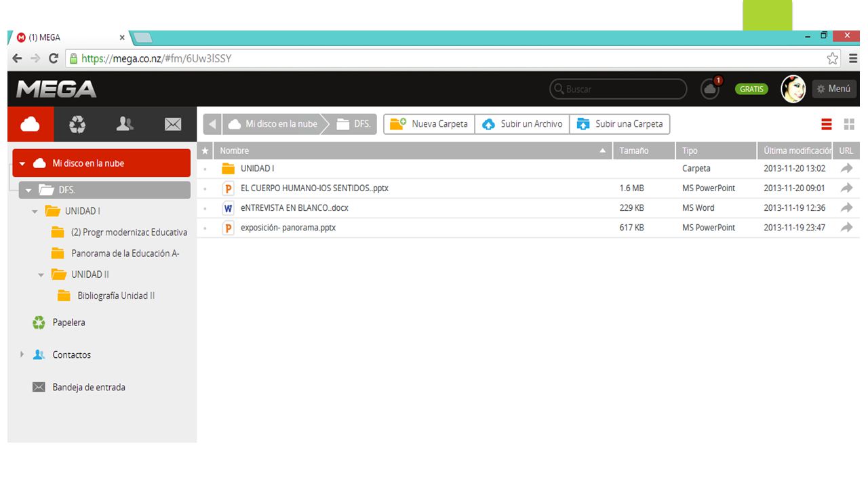The image size is (868, 488).
Task: Switch to the contacts tab icon
Action: click(x=125, y=124)
